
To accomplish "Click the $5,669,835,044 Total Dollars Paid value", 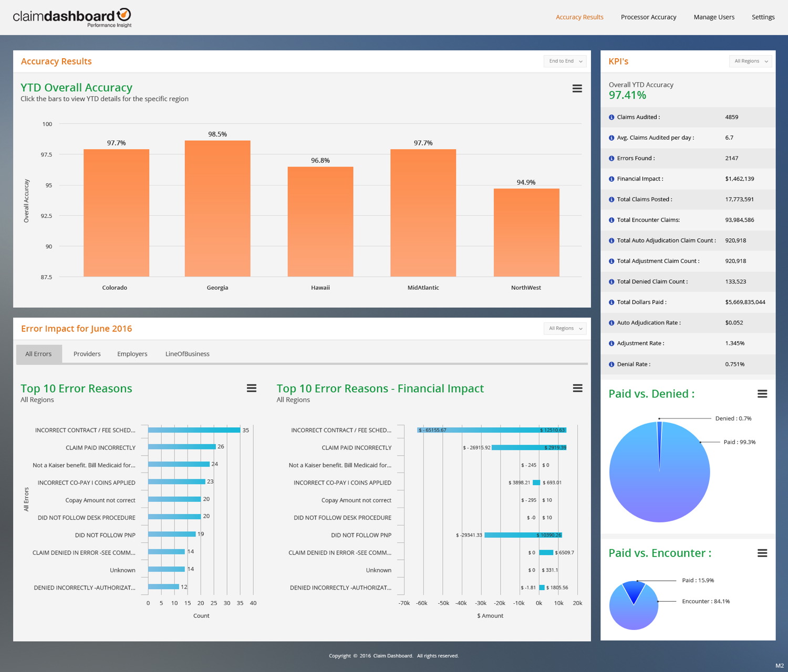I will point(745,302).
